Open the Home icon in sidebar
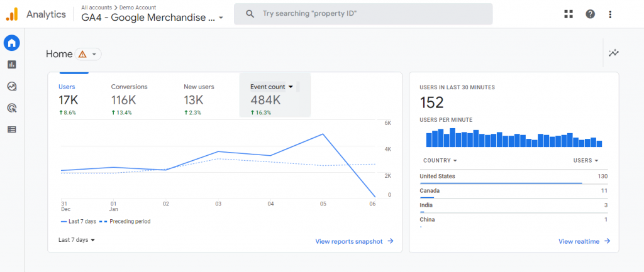 (11, 43)
